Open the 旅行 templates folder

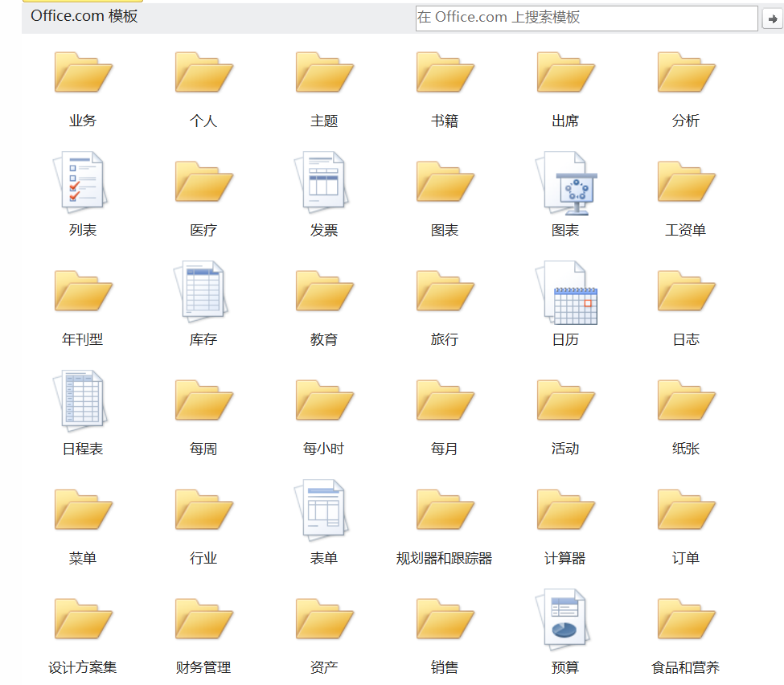pos(445,292)
